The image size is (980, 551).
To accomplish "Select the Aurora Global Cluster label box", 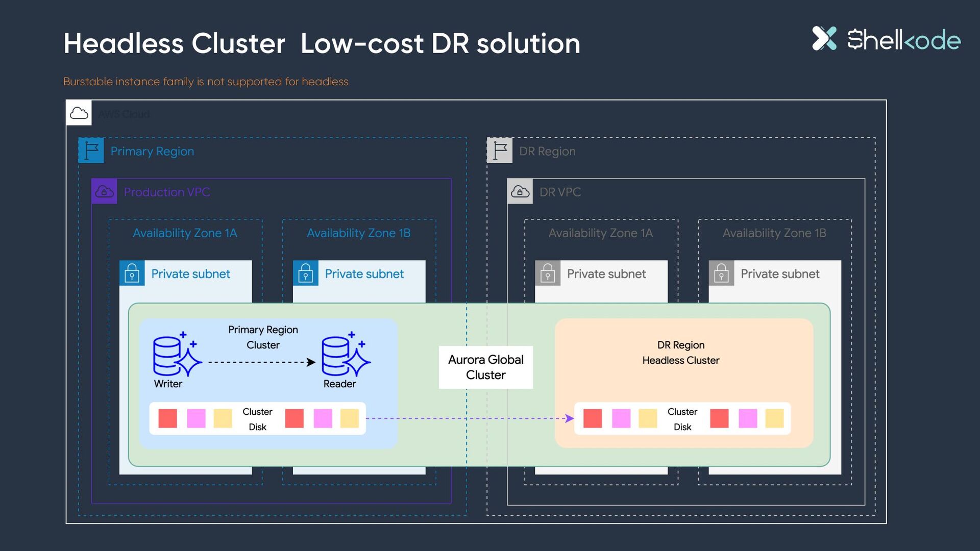I will click(x=486, y=367).
